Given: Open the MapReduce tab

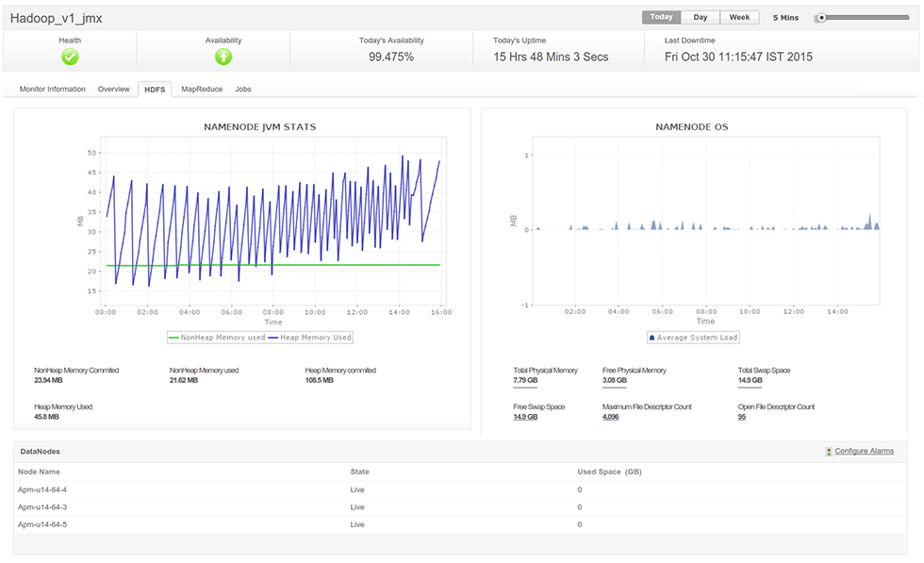Looking at the screenshot, I should pos(201,89).
